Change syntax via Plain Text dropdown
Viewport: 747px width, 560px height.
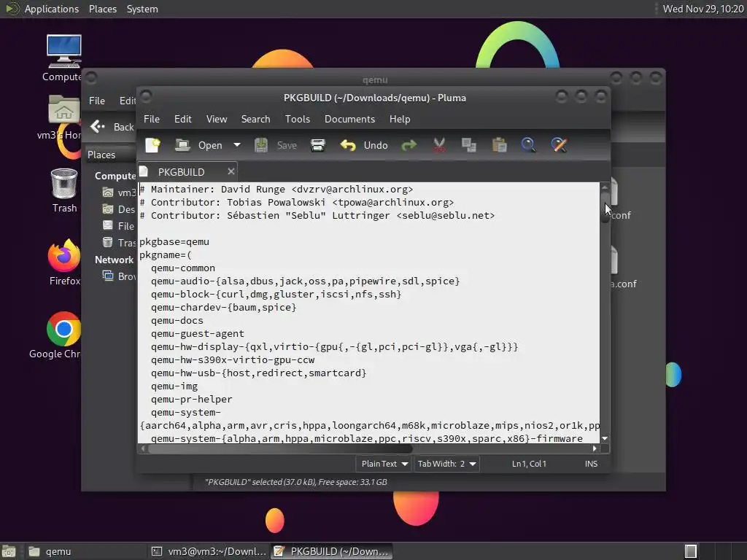click(x=384, y=464)
